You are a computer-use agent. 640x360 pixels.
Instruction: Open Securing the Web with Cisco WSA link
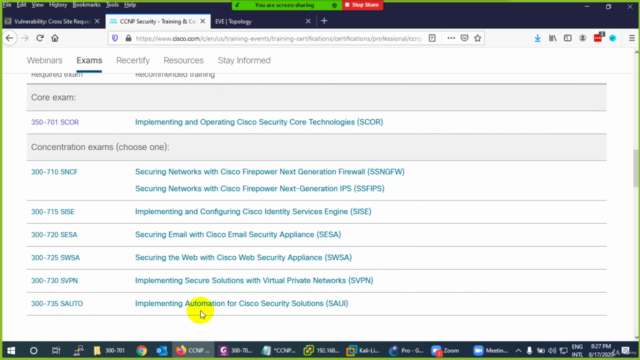(x=243, y=258)
